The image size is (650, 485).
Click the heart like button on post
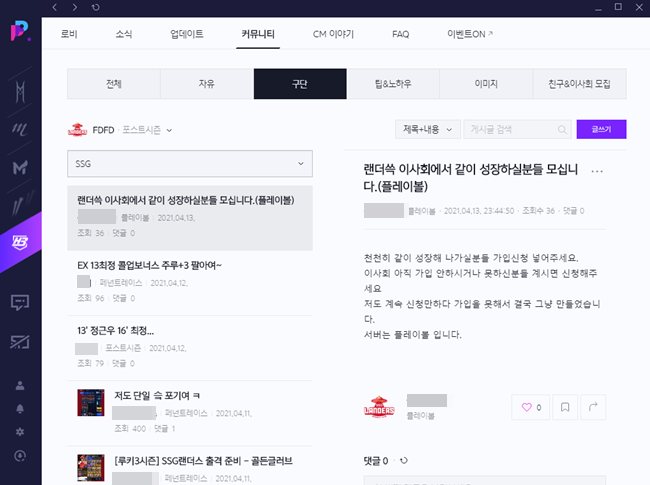pos(531,407)
